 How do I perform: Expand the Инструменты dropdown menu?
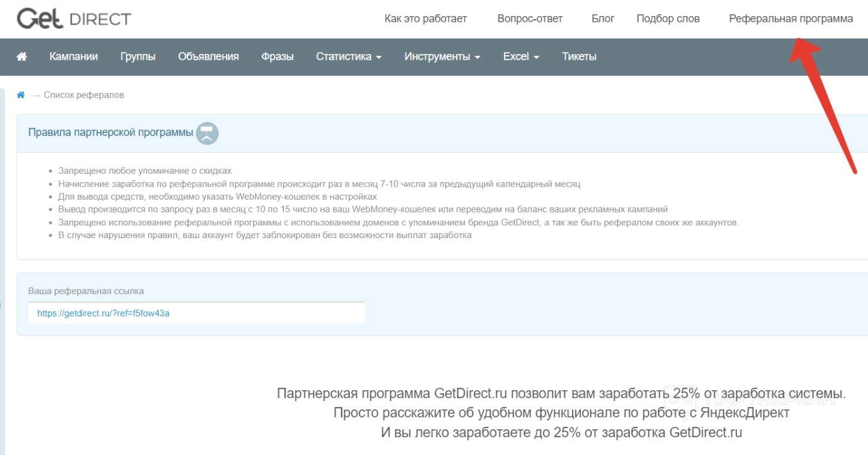442,56
